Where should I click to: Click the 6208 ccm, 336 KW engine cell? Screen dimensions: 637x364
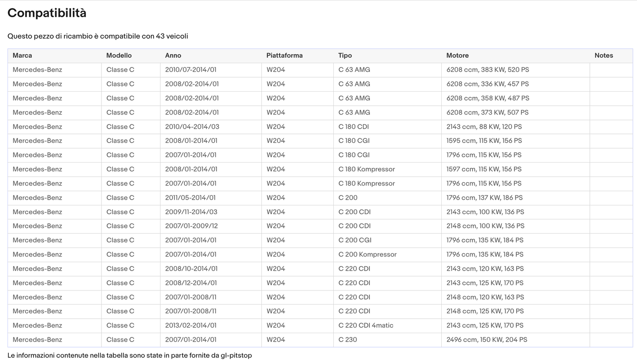point(515,84)
